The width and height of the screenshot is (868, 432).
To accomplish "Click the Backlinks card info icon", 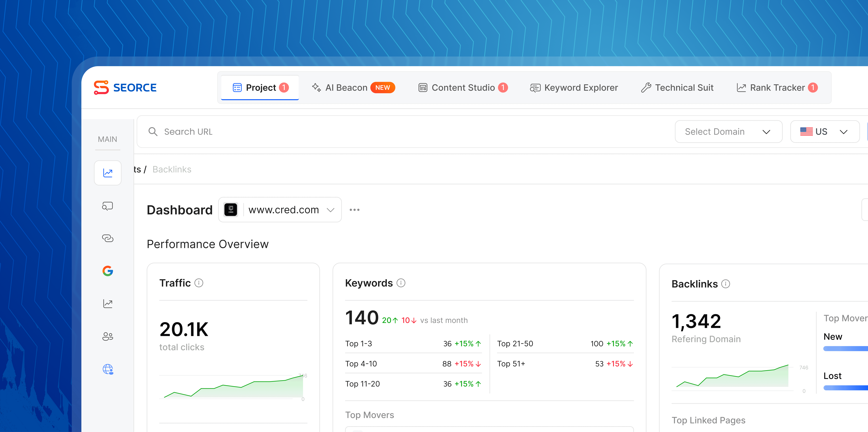I will click(725, 284).
